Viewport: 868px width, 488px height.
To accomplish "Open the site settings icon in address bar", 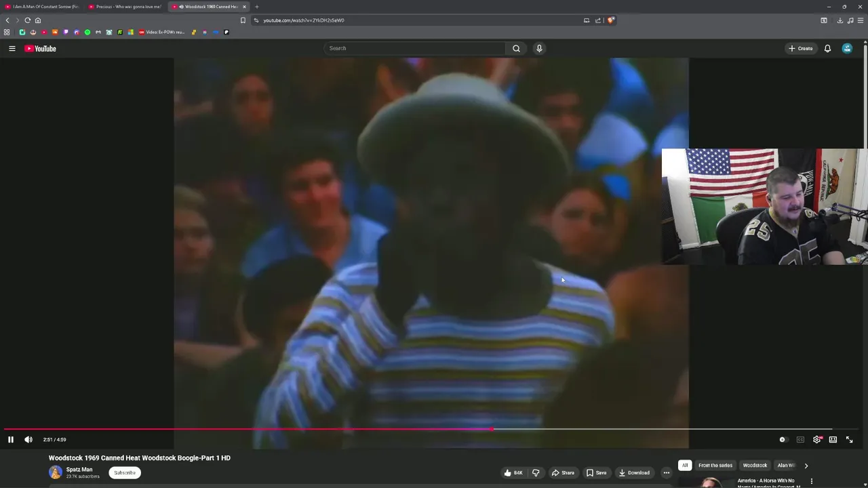I will 256,20.
